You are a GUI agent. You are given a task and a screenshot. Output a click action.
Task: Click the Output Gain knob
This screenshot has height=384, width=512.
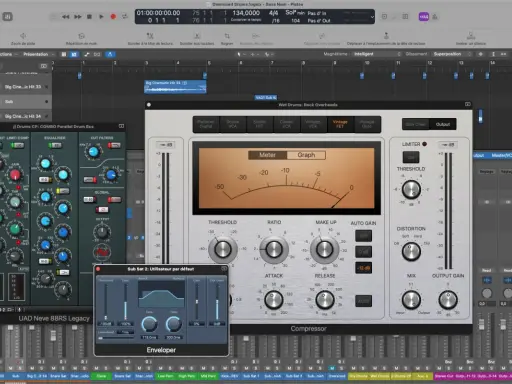(448, 299)
